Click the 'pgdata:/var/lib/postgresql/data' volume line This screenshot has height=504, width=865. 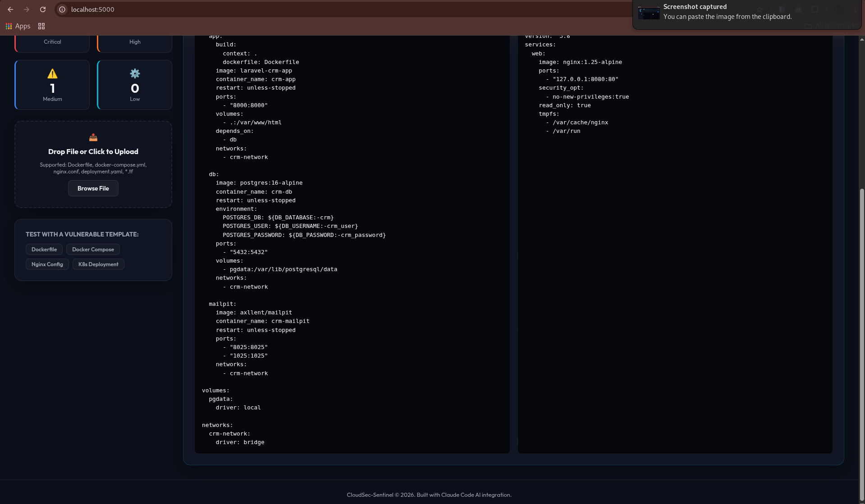(x=280, y=269)
